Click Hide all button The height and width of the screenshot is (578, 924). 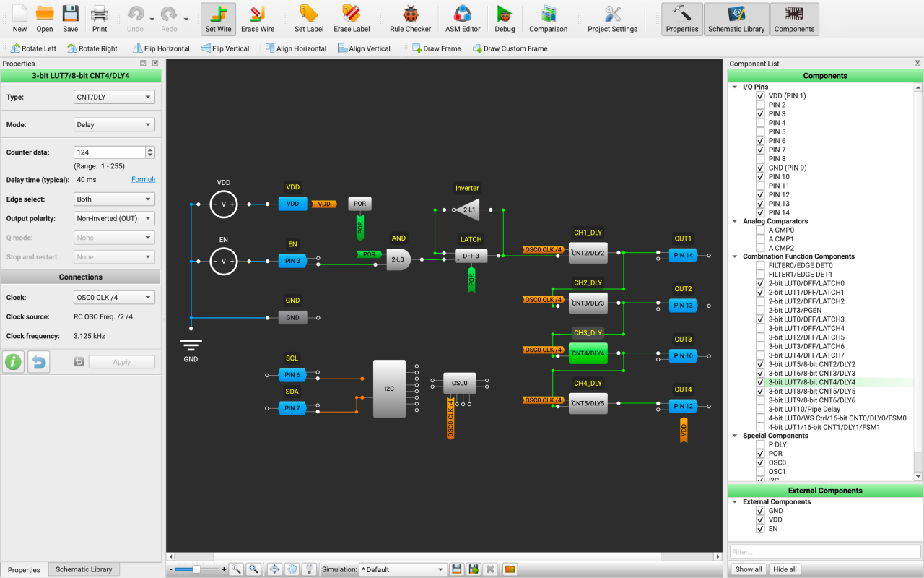785,569
